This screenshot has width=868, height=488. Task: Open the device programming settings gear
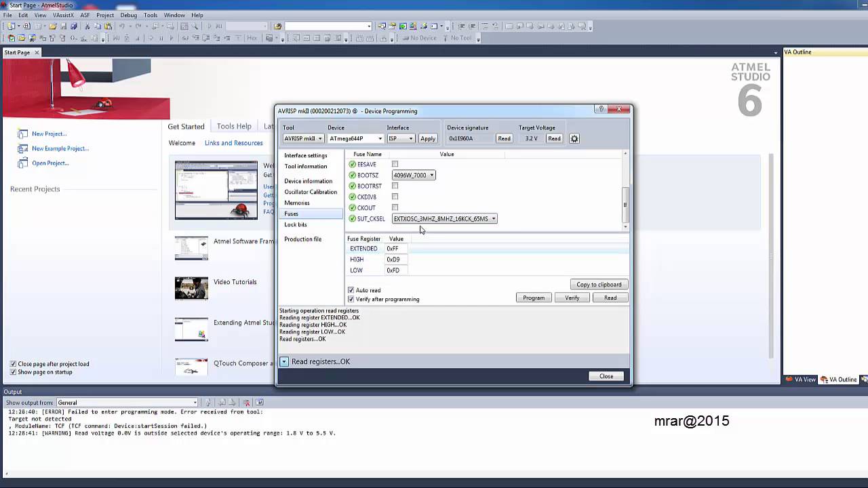(x=574, y=138)
